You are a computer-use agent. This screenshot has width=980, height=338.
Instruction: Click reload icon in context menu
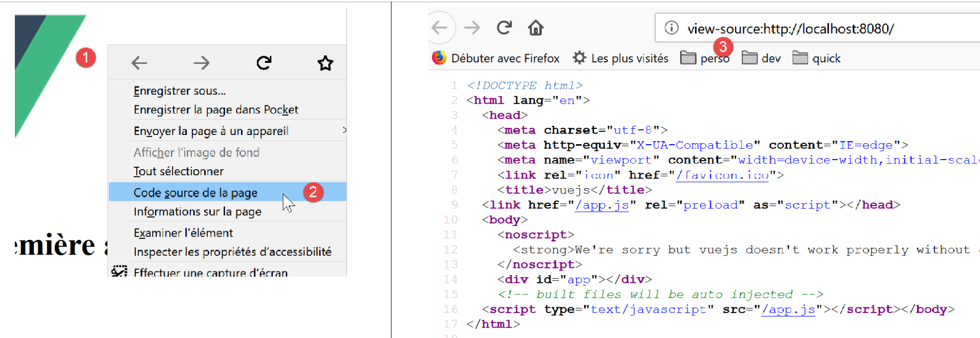coord(264,63)
